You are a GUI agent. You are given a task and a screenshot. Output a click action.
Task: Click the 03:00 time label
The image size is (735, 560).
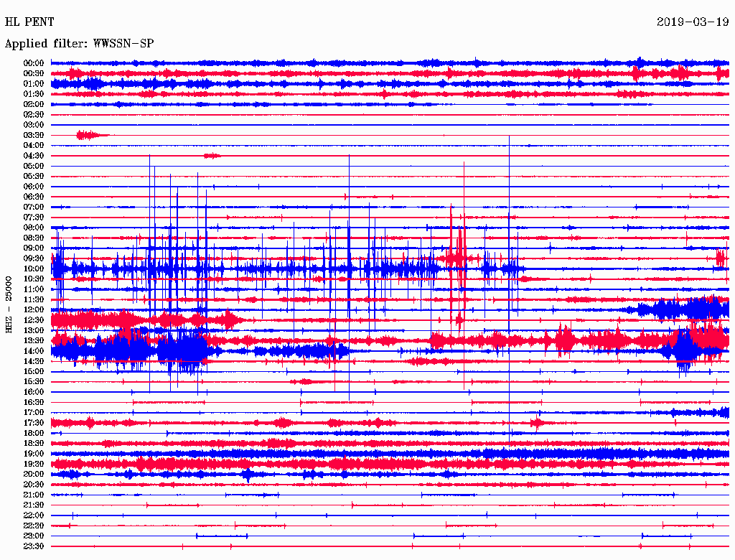[34, 125]
